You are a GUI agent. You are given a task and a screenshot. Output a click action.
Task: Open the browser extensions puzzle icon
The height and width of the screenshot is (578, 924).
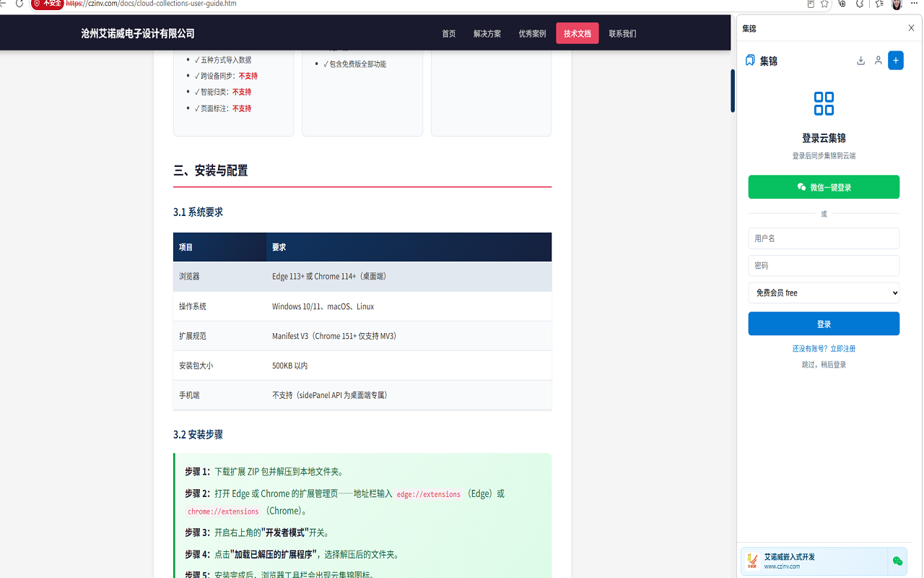860,4
